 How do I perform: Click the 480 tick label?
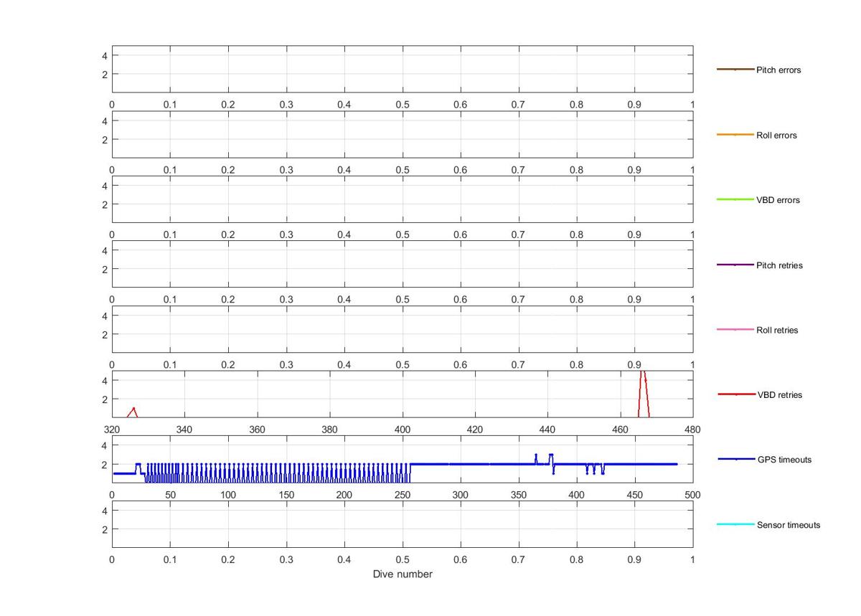692,430
